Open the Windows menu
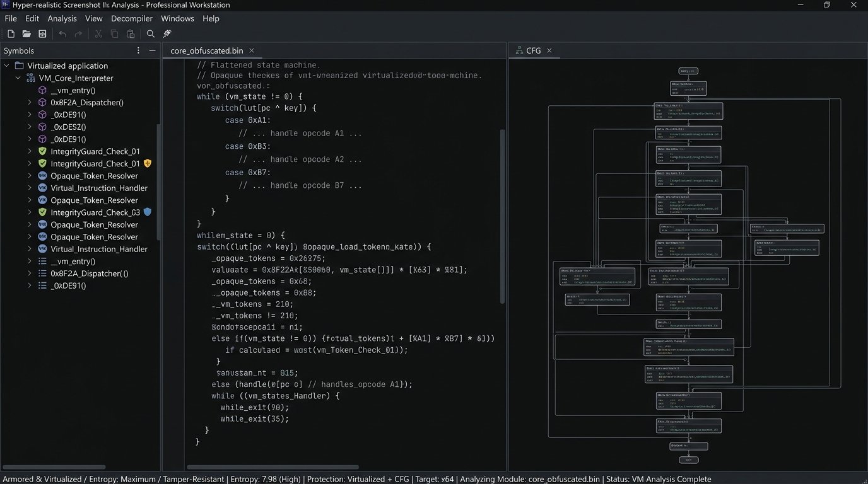 coord(177,18)
